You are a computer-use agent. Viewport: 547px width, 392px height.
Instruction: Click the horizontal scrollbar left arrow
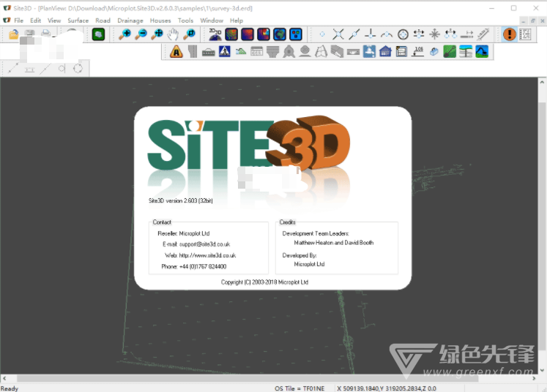(x=4, y=378)
